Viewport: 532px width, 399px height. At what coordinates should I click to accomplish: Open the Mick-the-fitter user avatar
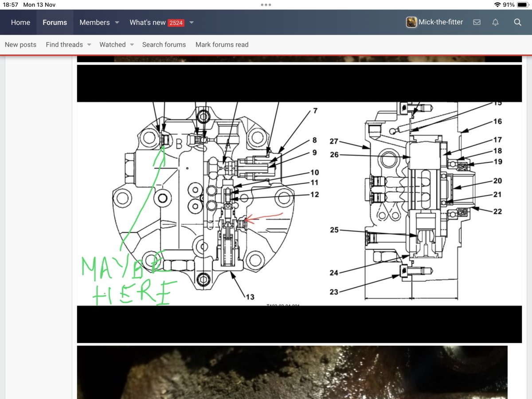(411, 22)
